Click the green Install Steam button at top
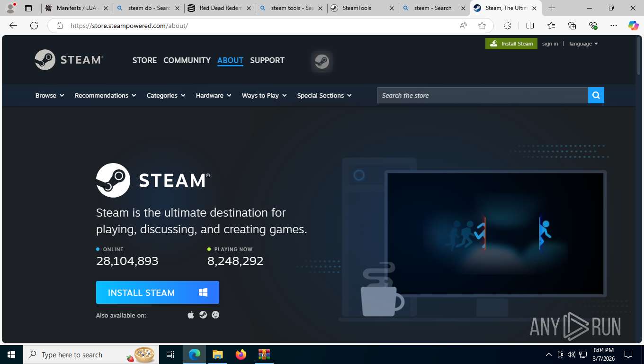644x364 pixels. coord(511,44)
